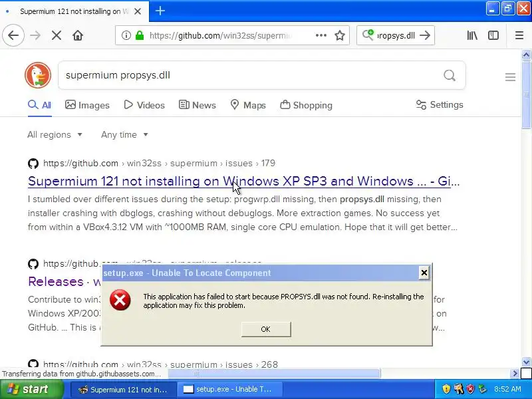
Task: Click the red shield security tray icon
Action: pos(470,389)
